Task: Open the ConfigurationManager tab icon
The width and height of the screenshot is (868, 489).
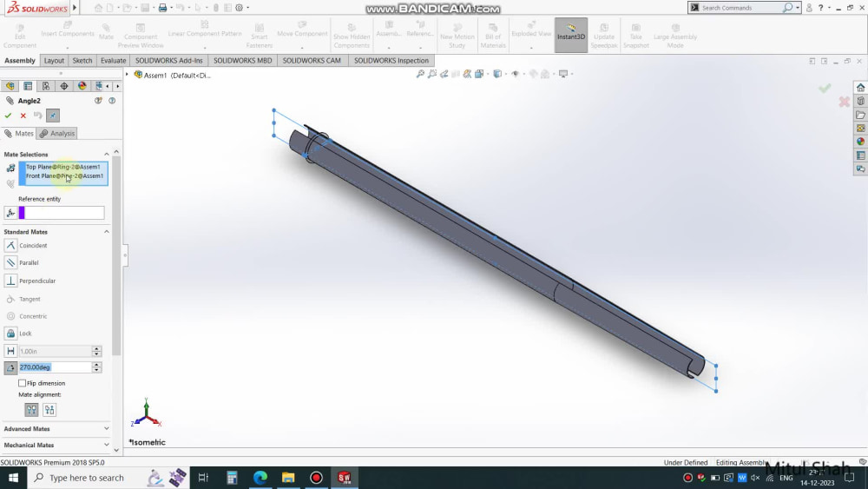Action: (46, 86)
